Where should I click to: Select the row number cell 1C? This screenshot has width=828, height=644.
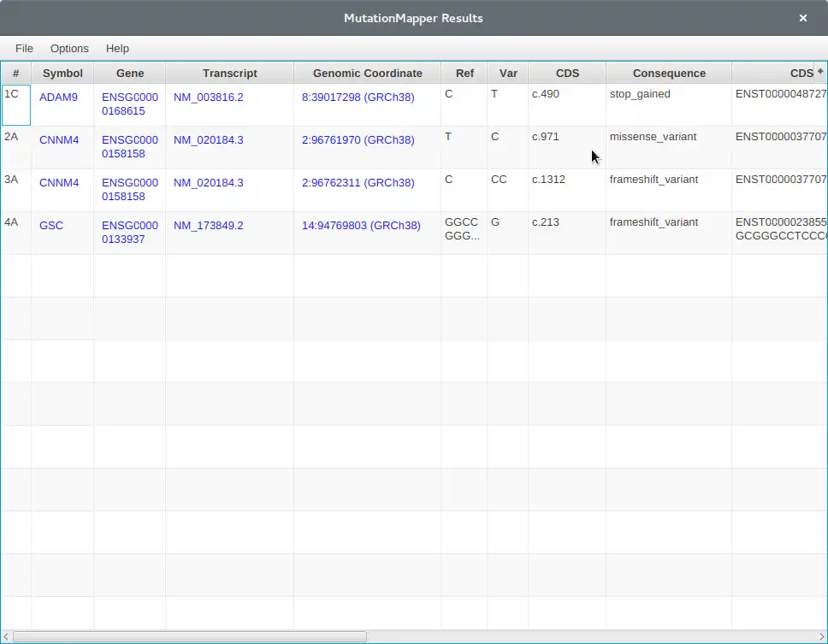(16, 105)
